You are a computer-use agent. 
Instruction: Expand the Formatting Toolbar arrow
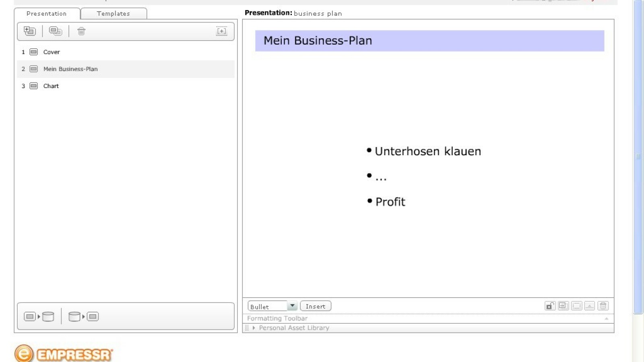tap(606, 319)
